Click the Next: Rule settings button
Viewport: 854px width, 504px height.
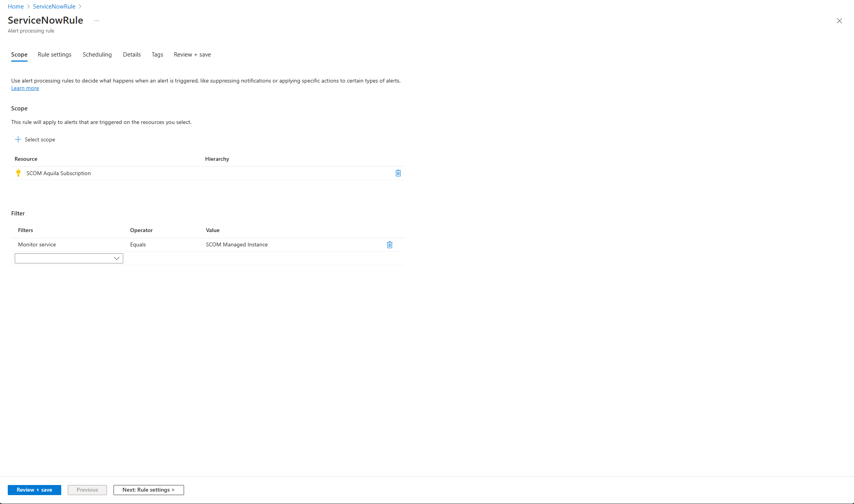148,490
